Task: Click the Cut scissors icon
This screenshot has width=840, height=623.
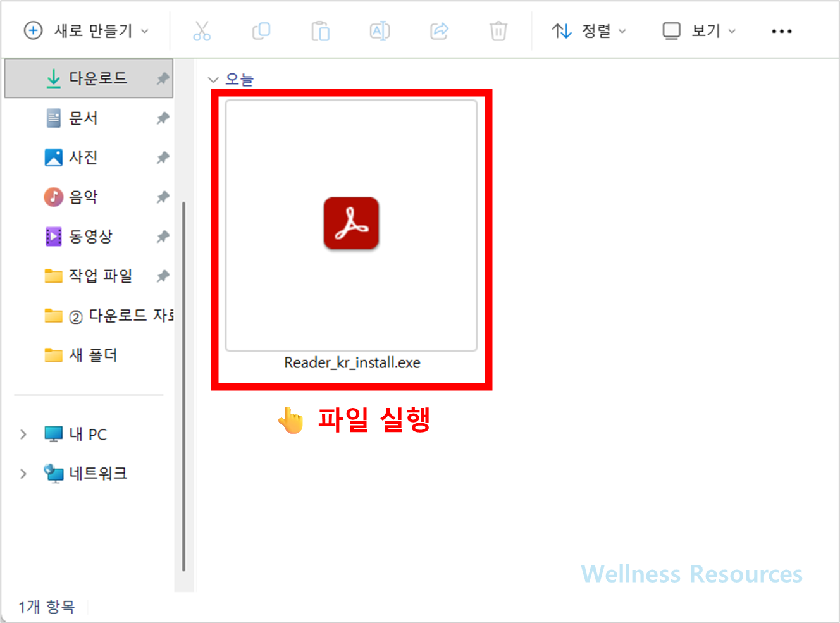Action: click(x=202, y=30)
